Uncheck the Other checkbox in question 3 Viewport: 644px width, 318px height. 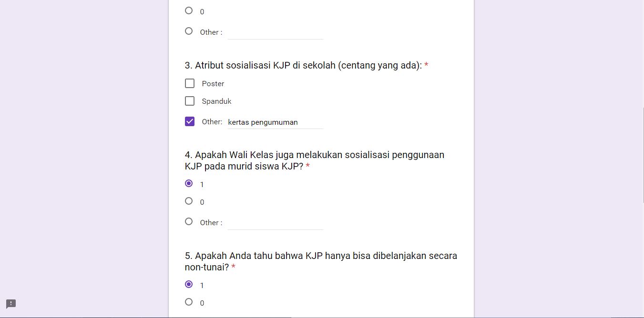(190, 121)
